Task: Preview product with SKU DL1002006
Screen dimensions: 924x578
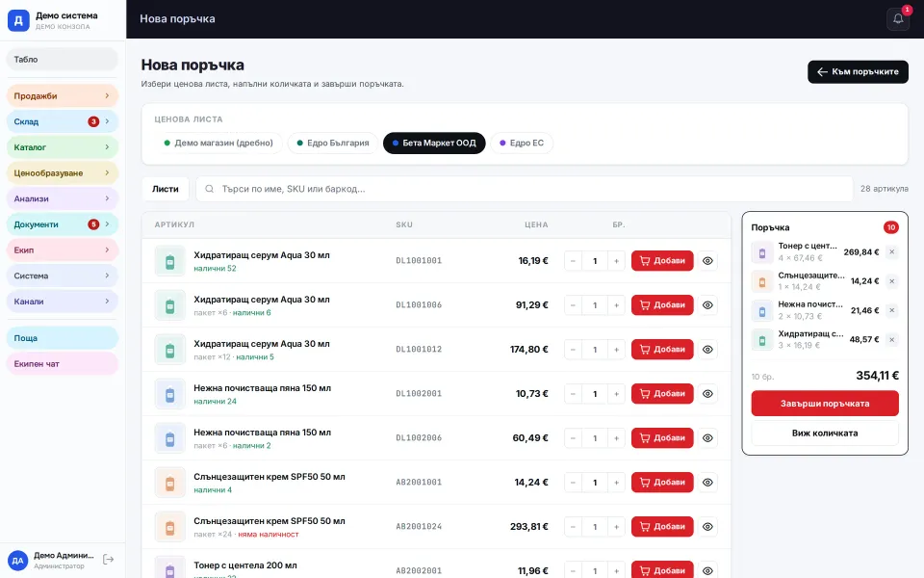Action: tap(707, 438)
